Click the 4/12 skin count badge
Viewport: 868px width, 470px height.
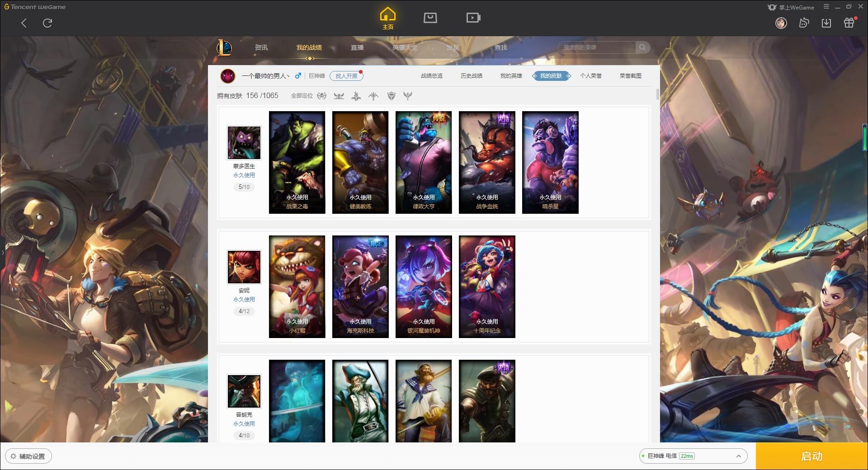click(244, 311)
